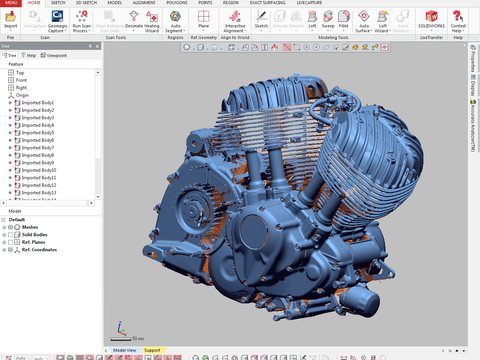Switch to the Viewpoint panel tab
The height and width of the screenshot is (360, 480).
click(x=54, y=55)
